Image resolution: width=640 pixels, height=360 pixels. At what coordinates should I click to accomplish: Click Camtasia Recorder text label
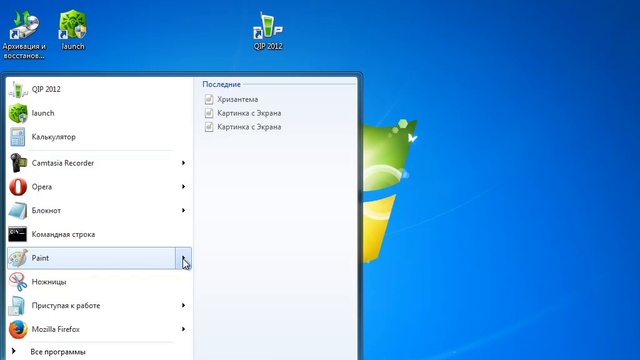pyautogui.click(x=63, y=163)
